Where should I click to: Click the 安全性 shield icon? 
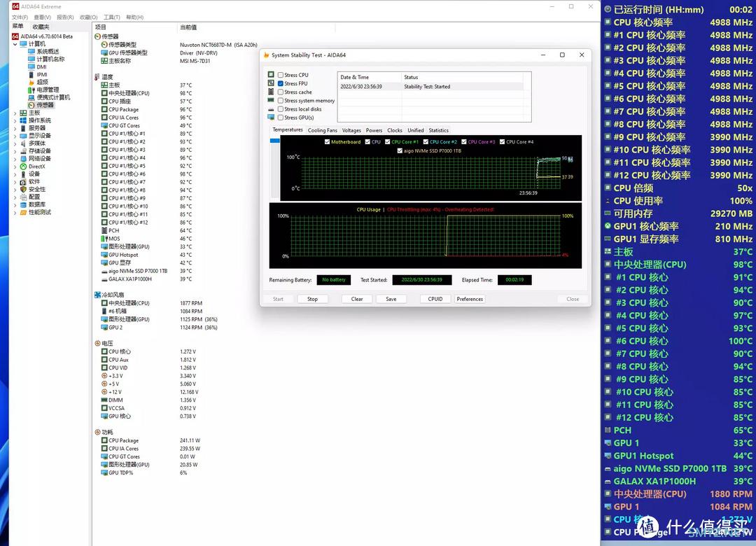[23, 190]
